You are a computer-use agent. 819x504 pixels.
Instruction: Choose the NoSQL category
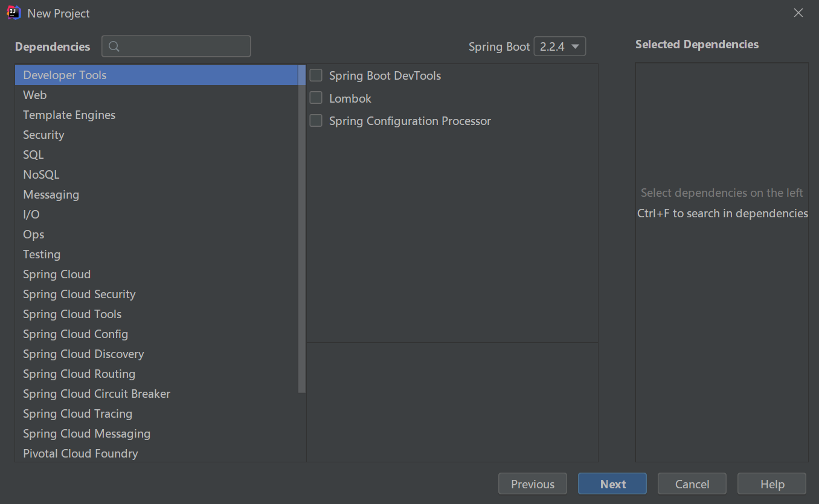pos(41,174)
